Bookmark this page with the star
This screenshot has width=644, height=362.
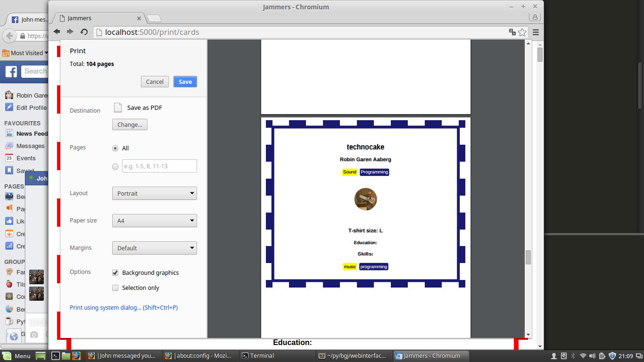[522, 32]
